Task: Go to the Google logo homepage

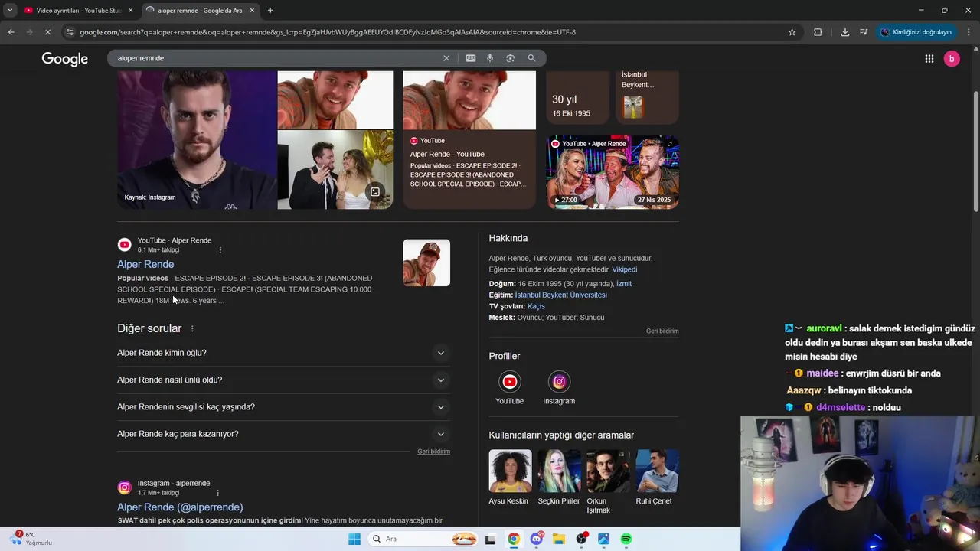Action: (x=65, y=59)
